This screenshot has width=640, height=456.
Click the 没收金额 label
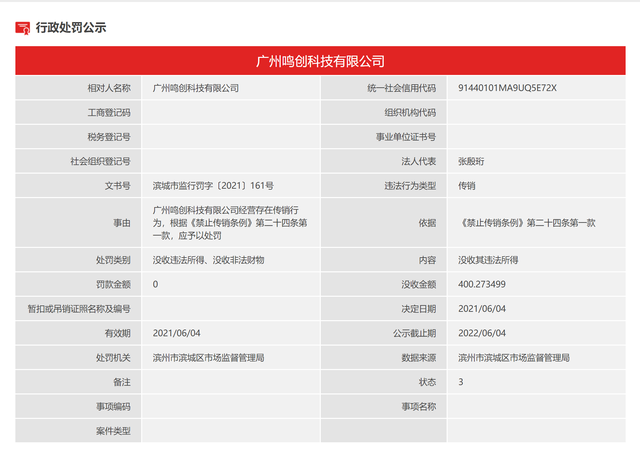click(419, 285)
